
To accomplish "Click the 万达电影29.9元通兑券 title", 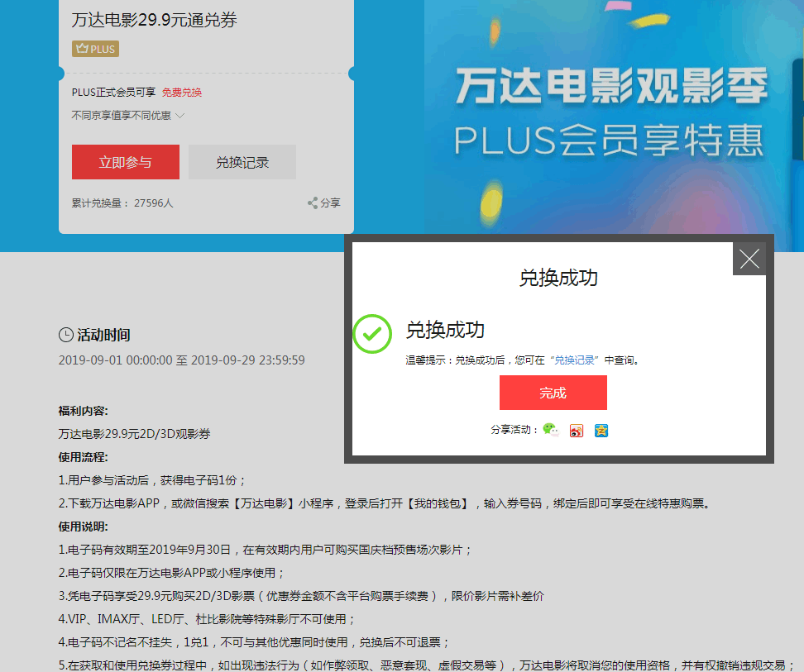I will click(x=155, y=20).
